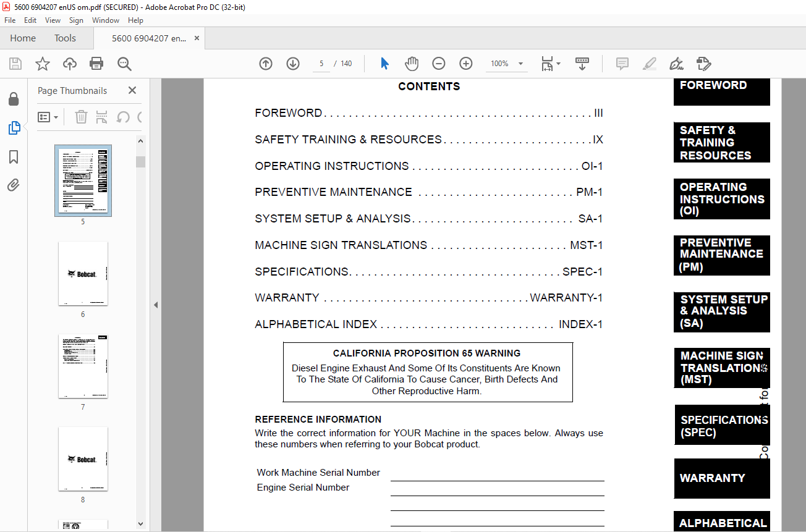Choose the Selection arrow tool
806x532 pixels.
pos(384,64)
